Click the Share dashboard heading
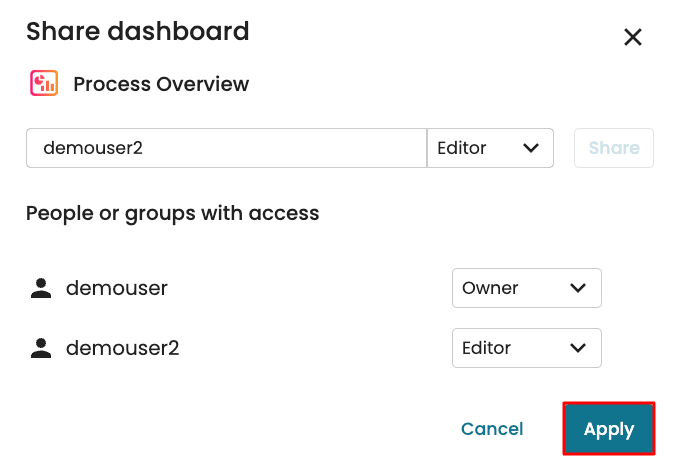Viewport: 683px width, 470px height. tap(138, 32)
